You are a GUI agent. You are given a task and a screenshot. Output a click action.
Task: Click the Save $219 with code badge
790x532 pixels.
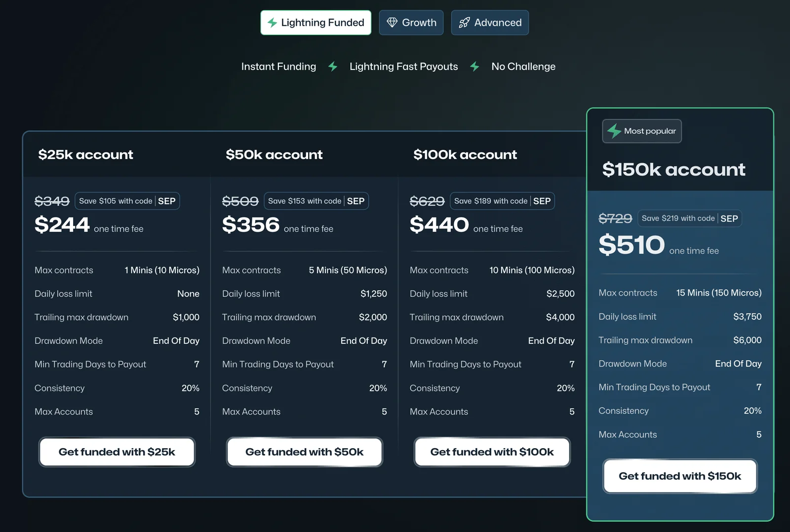690,218
